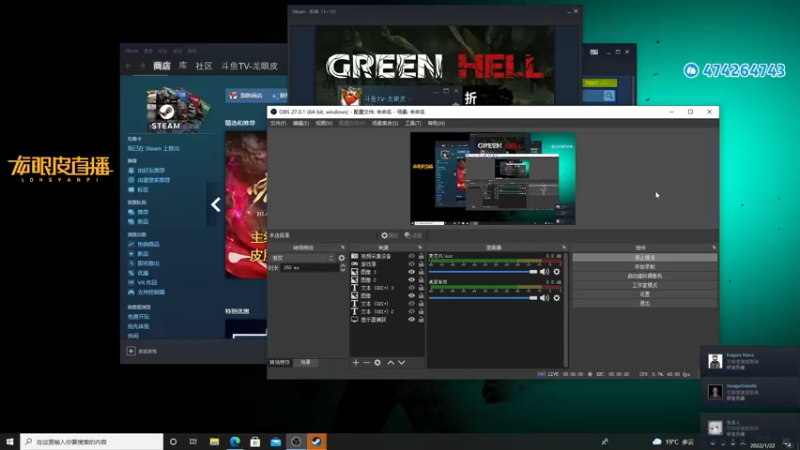Click the 时长 duration input field
The image size is (800, 450).
(310, 267)
